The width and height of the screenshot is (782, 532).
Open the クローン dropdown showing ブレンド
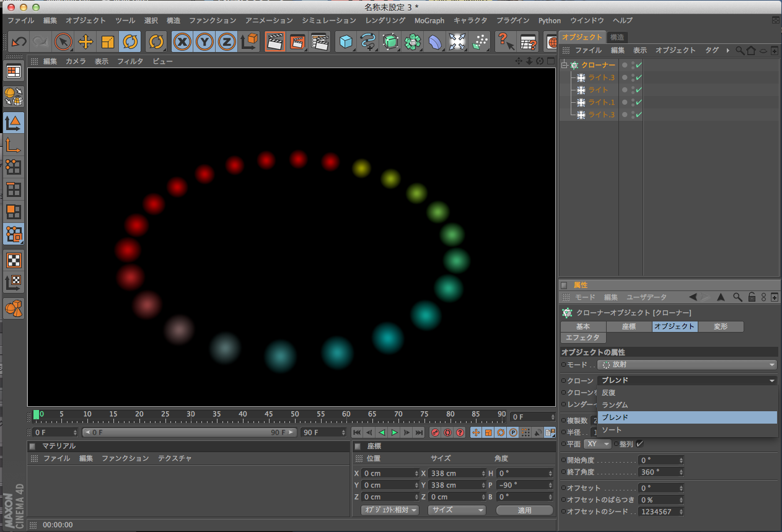[x=687, y=380]
